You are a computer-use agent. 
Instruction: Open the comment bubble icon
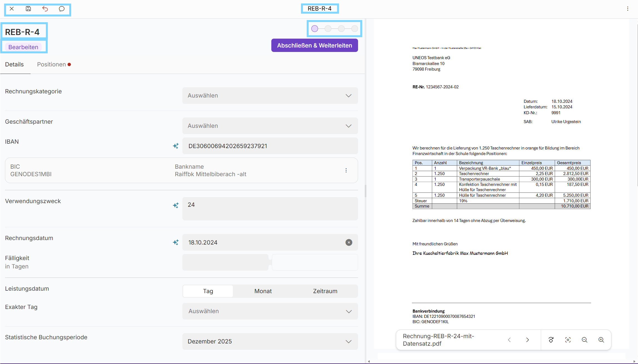tap(62, 9)
